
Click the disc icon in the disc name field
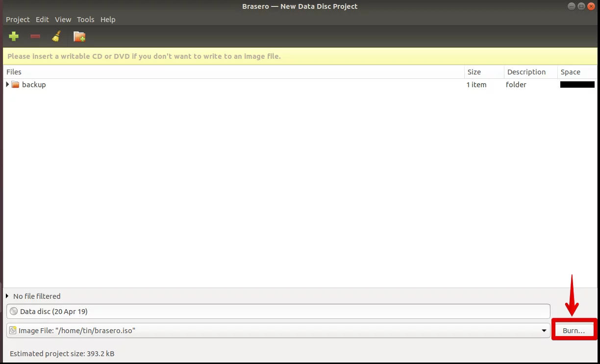click(x=13, y=311)
